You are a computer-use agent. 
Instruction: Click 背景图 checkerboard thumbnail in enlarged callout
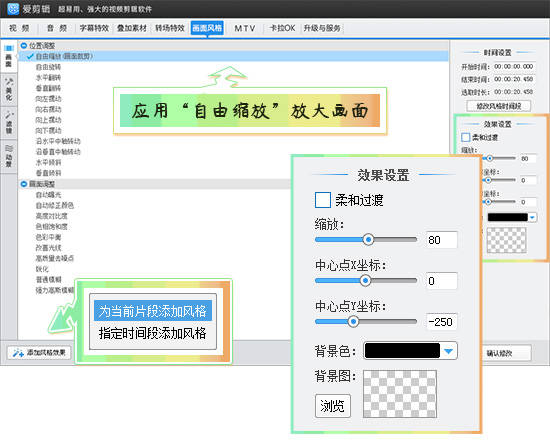pyautogui.click(x=400, y=394)
